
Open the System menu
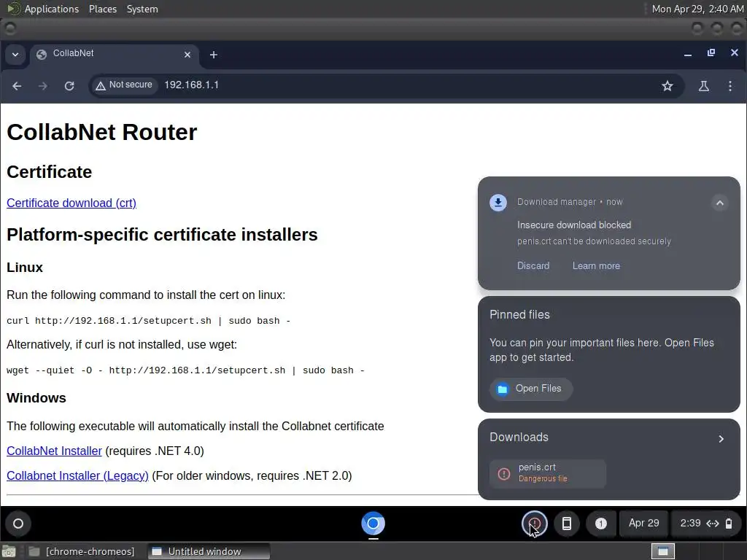click(142, 9)
